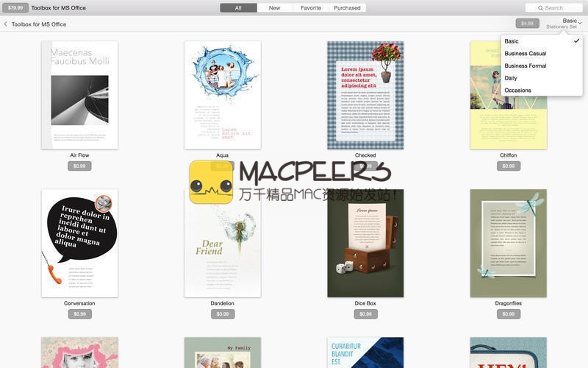
Task: Choose the Dragonflies template thumbnail
Action: 508,243
